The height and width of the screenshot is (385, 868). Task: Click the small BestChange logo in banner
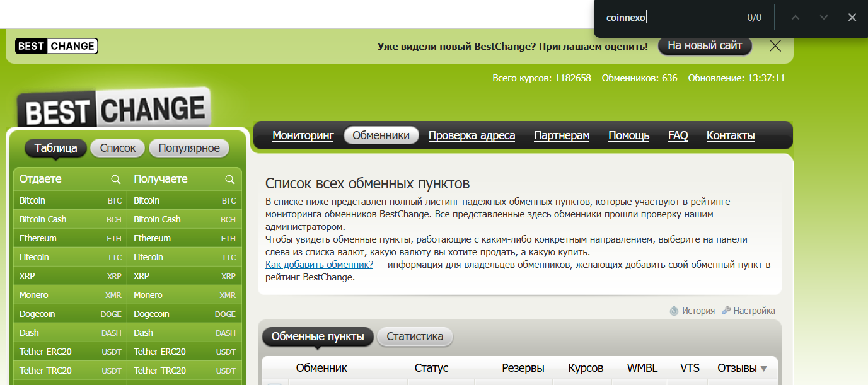point(57,46)
